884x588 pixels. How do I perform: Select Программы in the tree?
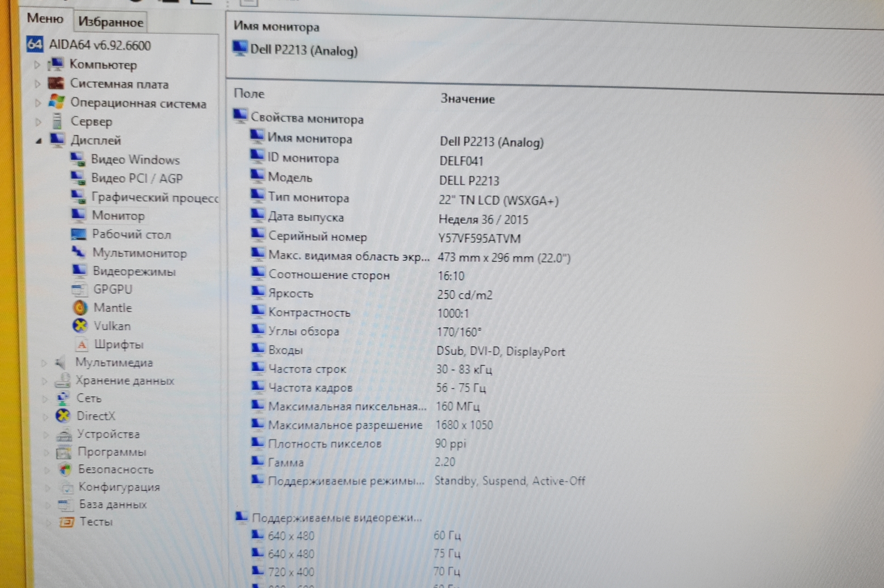coord(112,452)
